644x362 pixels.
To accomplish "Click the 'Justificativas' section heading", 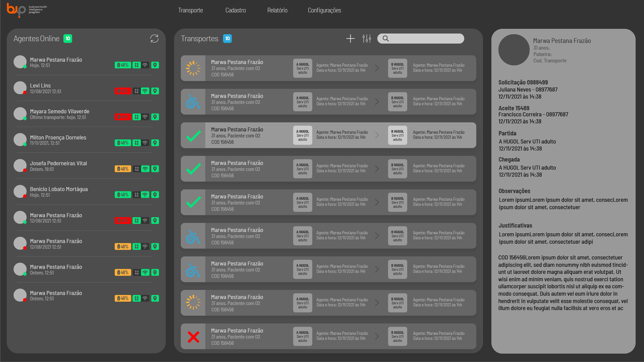I will [515, 226].
